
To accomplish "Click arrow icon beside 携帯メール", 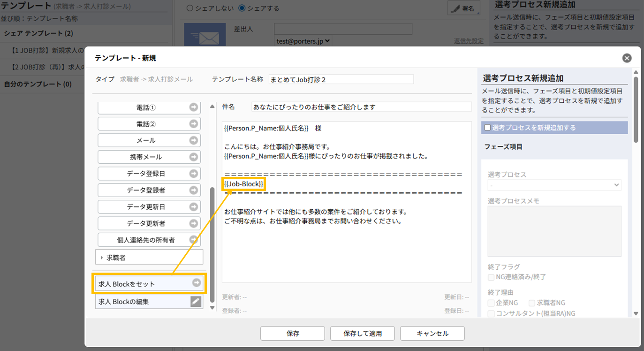I will coord(194,157).
